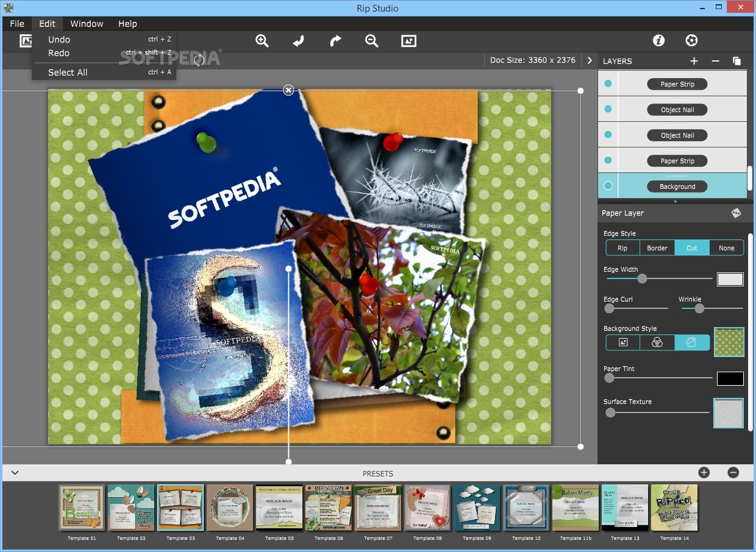Image resolution: width=756 pixels, height=552 pixels.
Task: Click the Edge Width slider handle
Action: (642, 278)
